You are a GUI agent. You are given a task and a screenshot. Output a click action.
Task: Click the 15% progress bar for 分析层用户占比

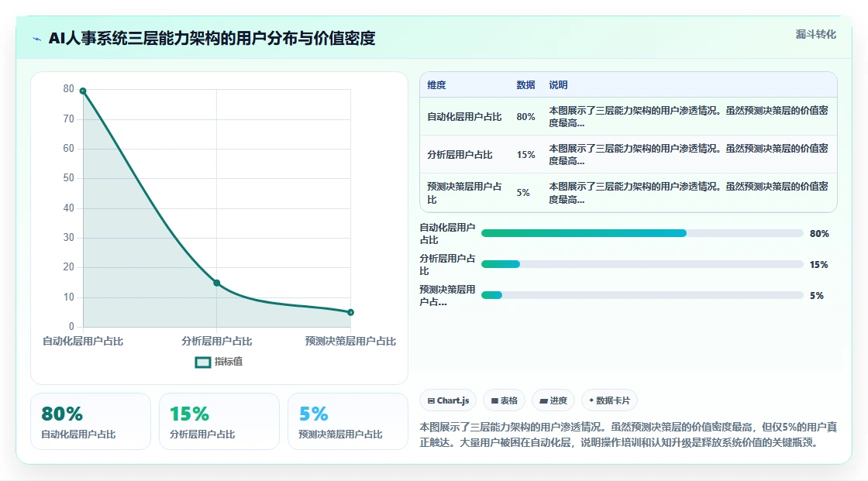(x=642, y=265)
